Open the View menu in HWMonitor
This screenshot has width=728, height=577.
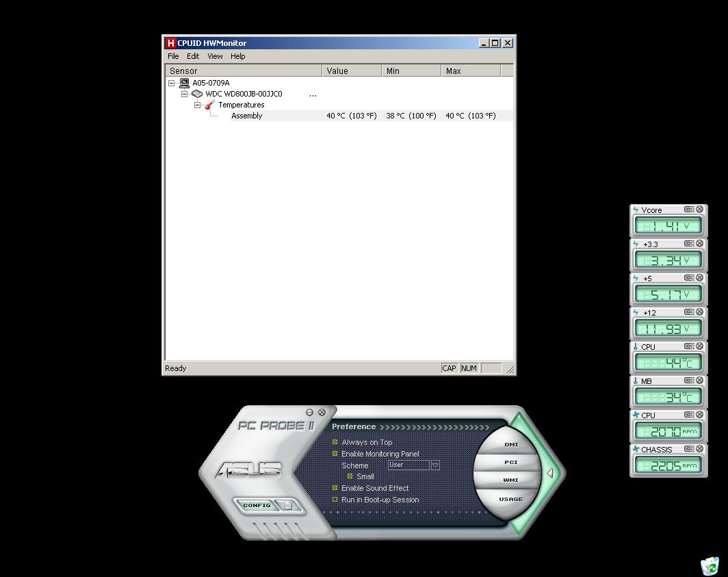[x=215, y=56]
